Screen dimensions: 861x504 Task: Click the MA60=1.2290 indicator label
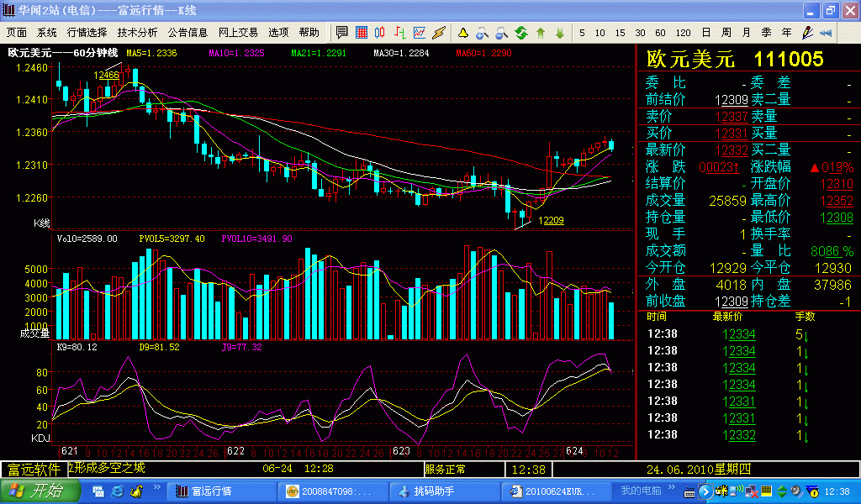(483, 53)
